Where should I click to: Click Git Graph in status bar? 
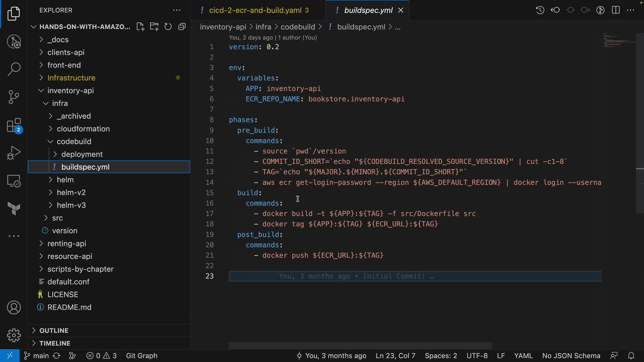pos(142,356)
